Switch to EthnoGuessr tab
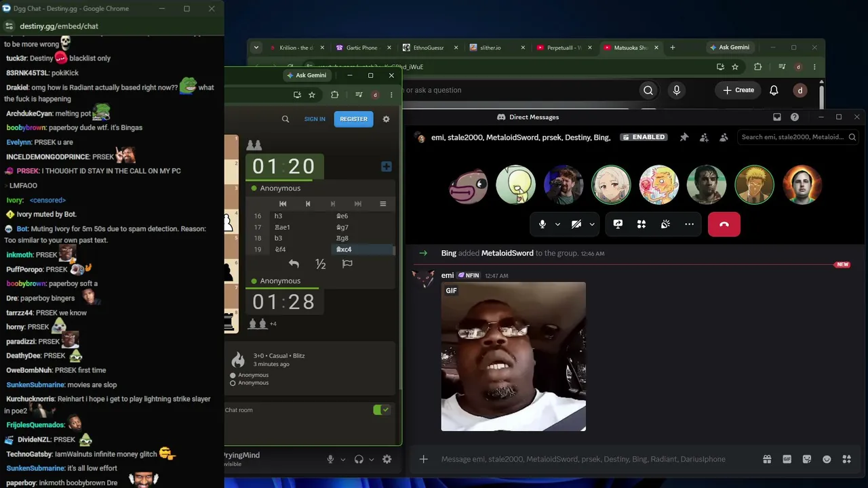The height and width of the screenshot is (488, 868). [x=429, y=47]
